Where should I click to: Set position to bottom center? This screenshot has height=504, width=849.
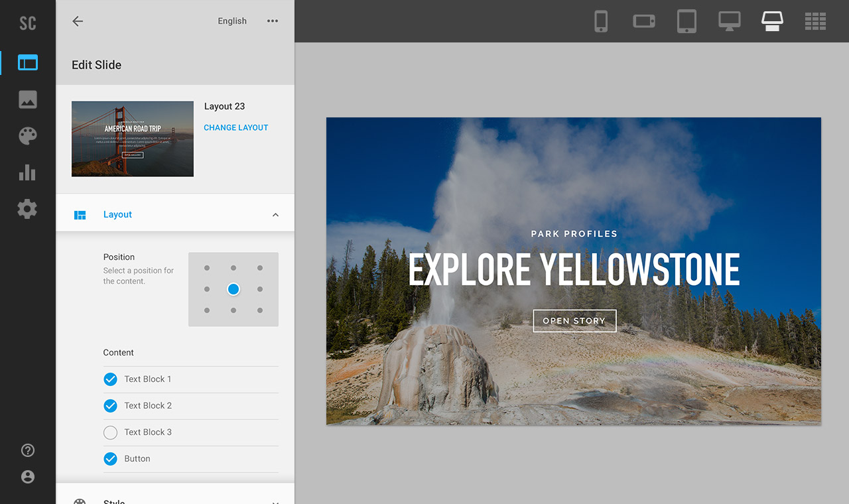pyautogui.click(x=233, y=310)
